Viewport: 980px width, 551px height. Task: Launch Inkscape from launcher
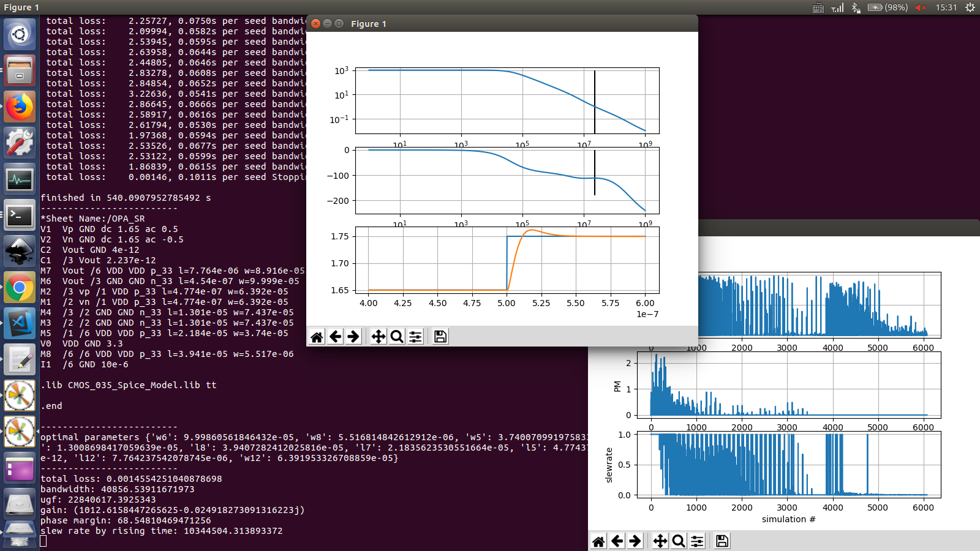pos(20,251)
